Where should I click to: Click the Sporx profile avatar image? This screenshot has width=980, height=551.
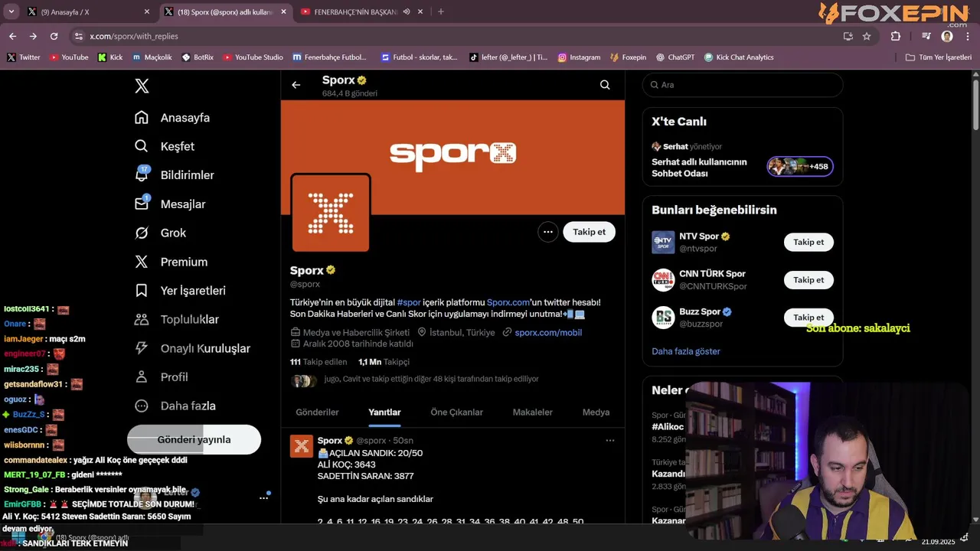click(331, 213)
